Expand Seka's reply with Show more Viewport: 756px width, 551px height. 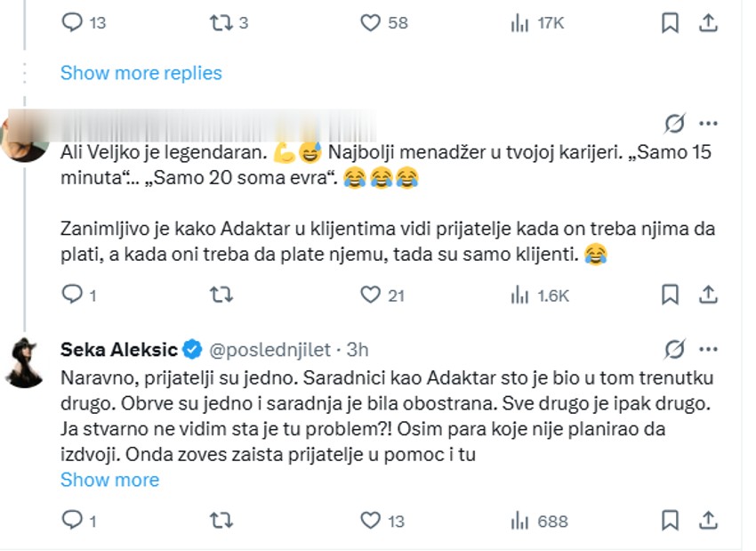click(x=111, y=480)
